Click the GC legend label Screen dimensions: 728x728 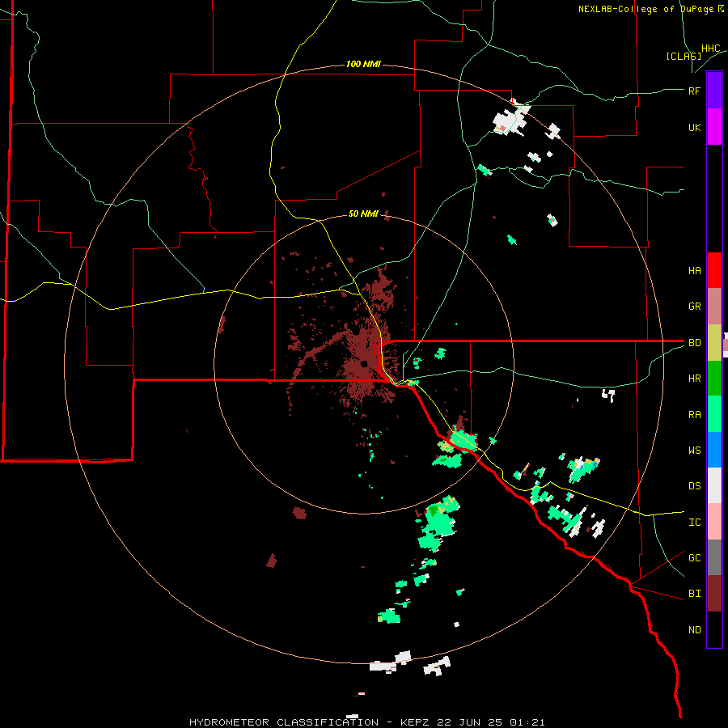tap(694, 558)
